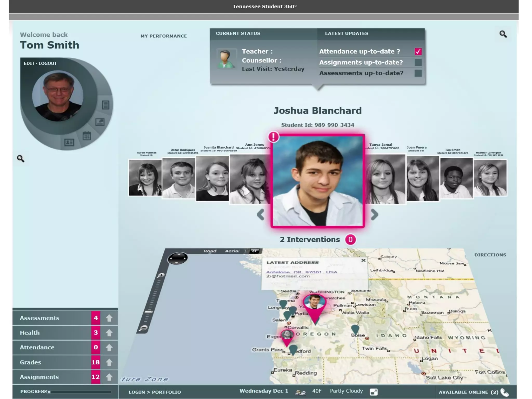Check the Assessments up-to-date box
Viewport: 532px width, 399px height.
[418, 73]
